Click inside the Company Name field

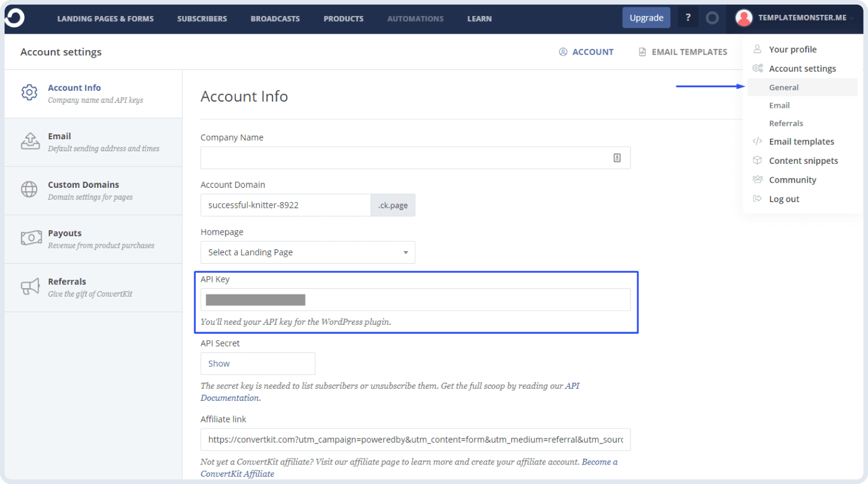(x=400, y=158)
